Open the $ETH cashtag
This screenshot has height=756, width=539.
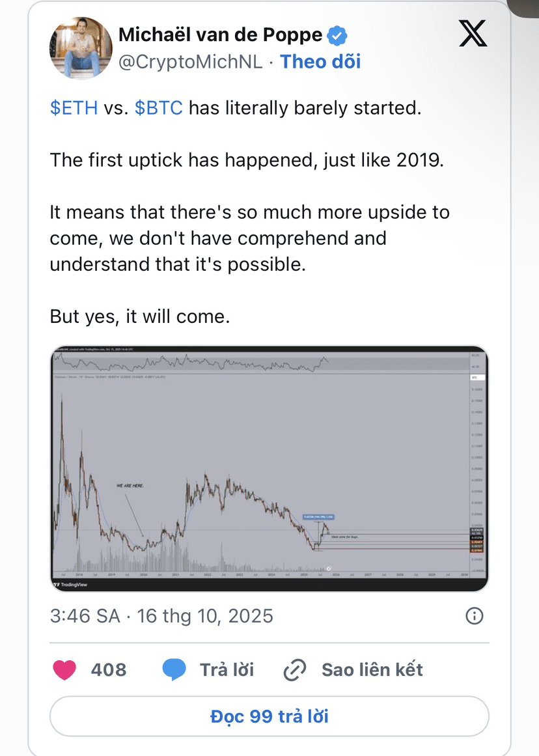74,108
